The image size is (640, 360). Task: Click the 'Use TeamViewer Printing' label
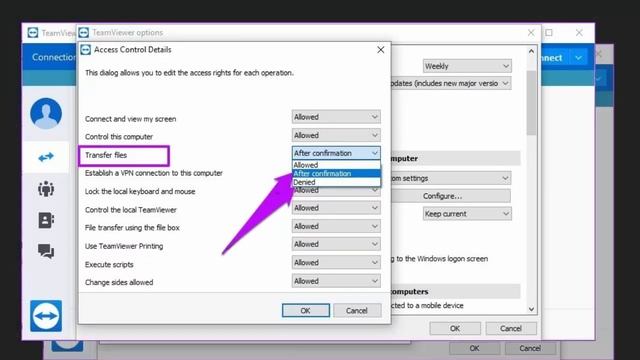click(x=124, y=246)
